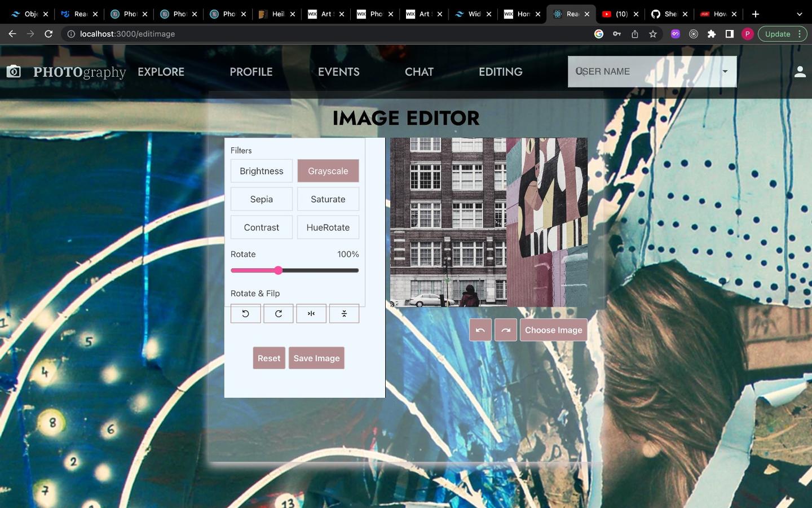Bookmark this page with the star icon

coord(653,34)
